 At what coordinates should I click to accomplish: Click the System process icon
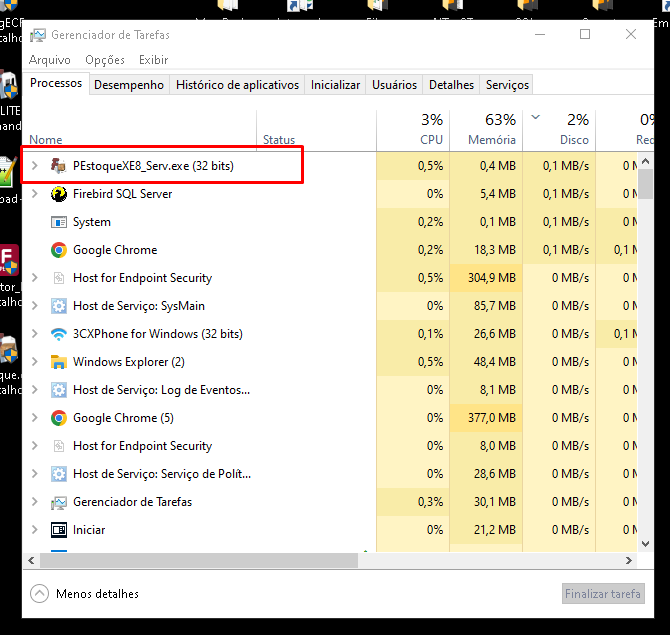point(59,222)
